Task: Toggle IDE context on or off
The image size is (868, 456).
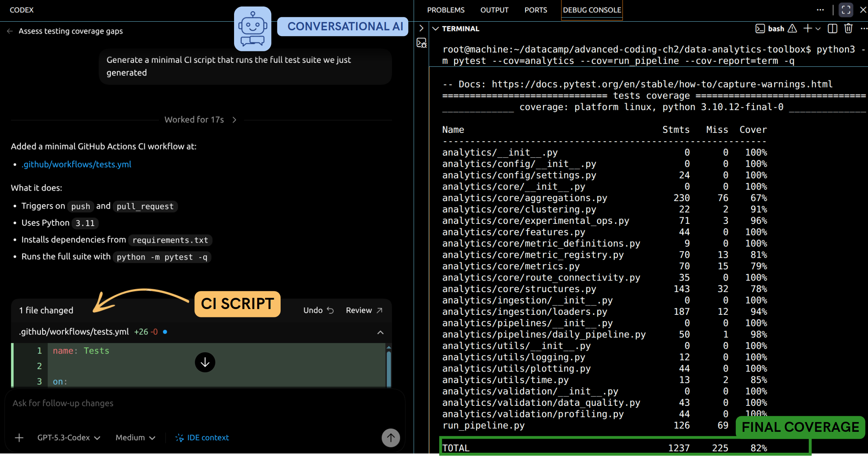Action: coord(202,438)
